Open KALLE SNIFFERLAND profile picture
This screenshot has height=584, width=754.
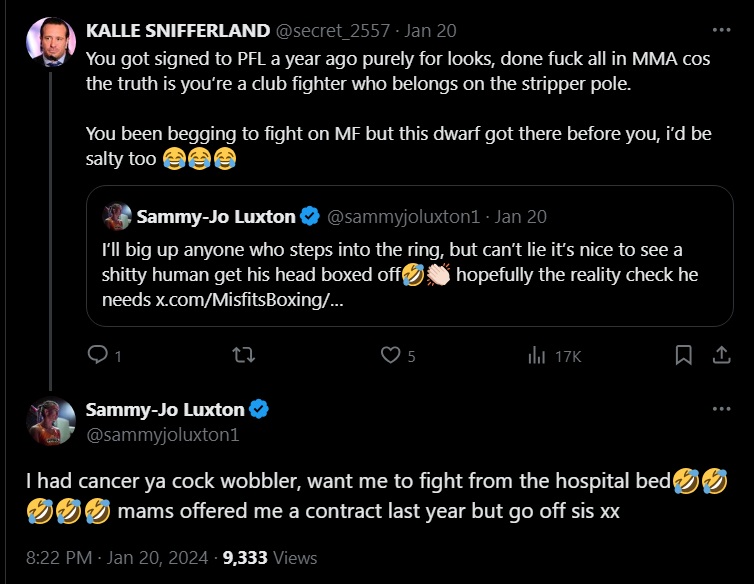click(x=50, y=44)
